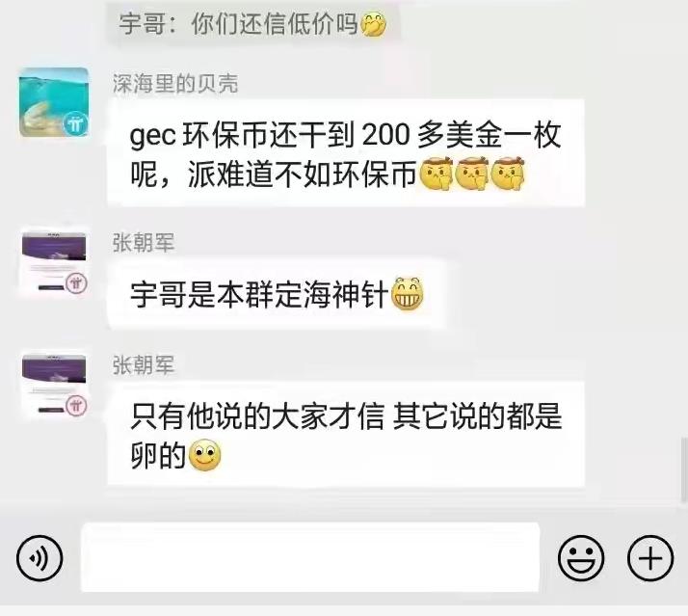The height and width of the screenshot is (616, 688).
Task: Open 深海里的贝壳's ocean shell avatar
Action: click(54, 102)
